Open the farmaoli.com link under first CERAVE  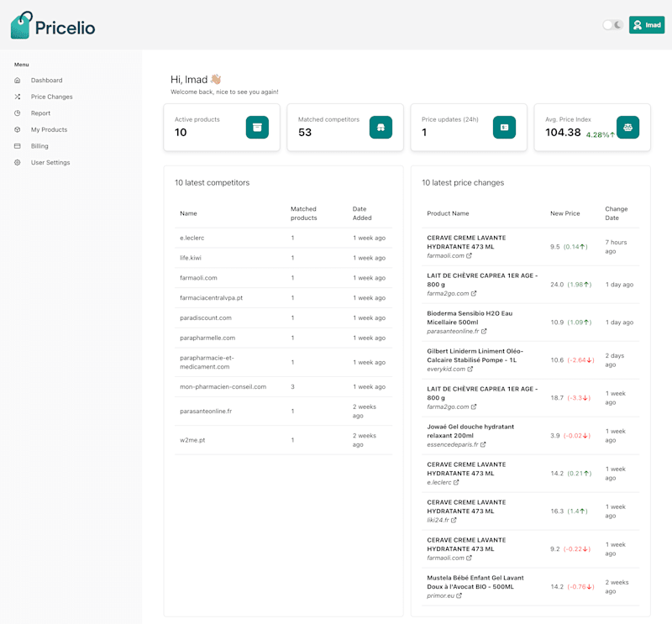(x=449, y=256)
